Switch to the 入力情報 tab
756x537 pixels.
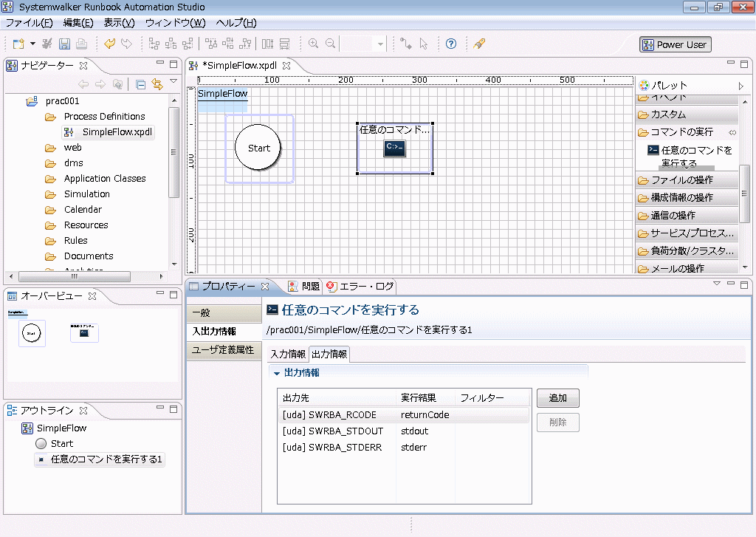tap(288, 354)
